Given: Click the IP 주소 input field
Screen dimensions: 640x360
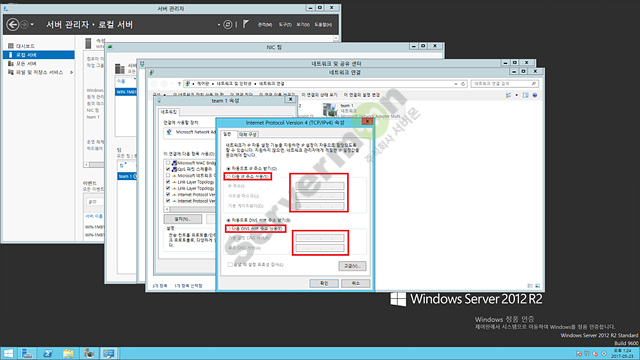Looking at the screenshot, I should coord(320,186).
